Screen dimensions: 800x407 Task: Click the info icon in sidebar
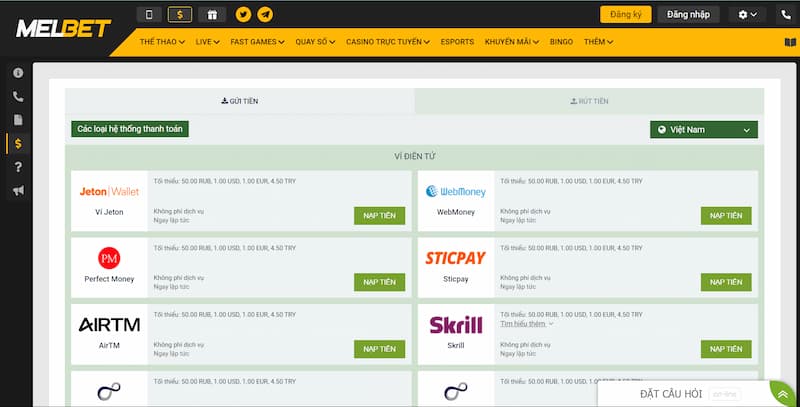17,73
